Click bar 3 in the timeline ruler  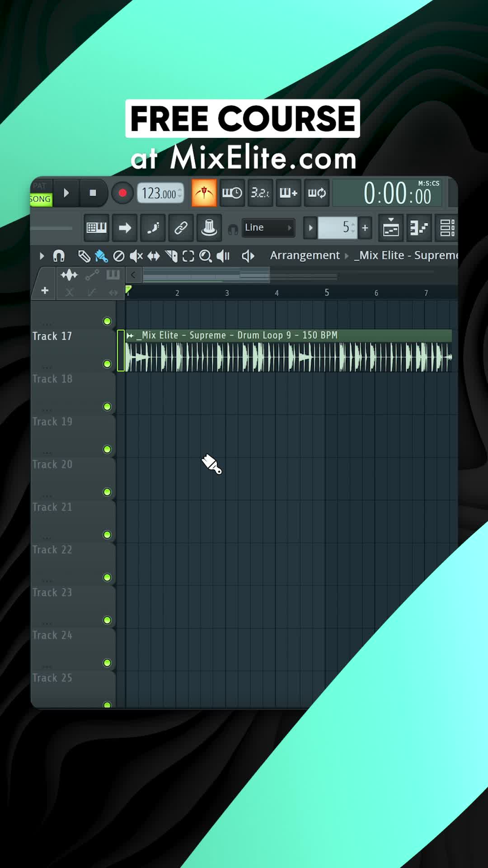click(x=227, y=293)
